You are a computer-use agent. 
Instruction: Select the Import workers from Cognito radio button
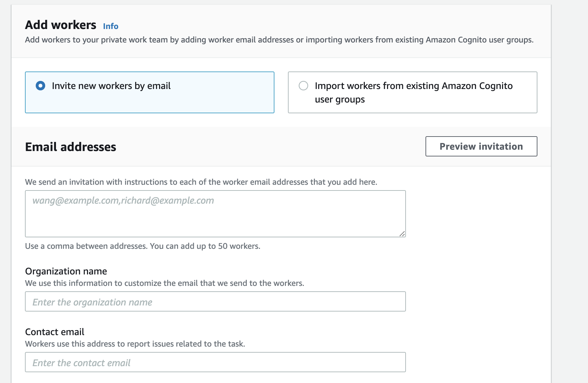303,86
